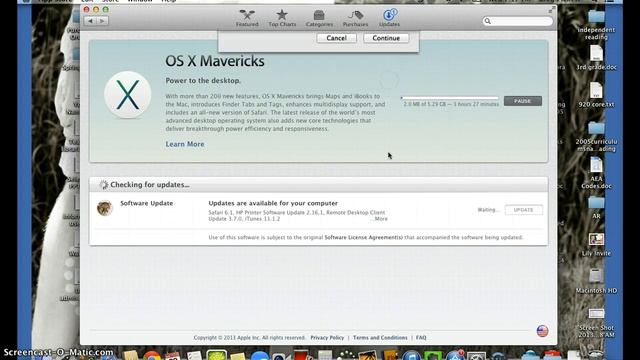Click the Waiting... status text
Image resolution: width=640 pixels, height=360 pixels.
[x=488, y=210]
